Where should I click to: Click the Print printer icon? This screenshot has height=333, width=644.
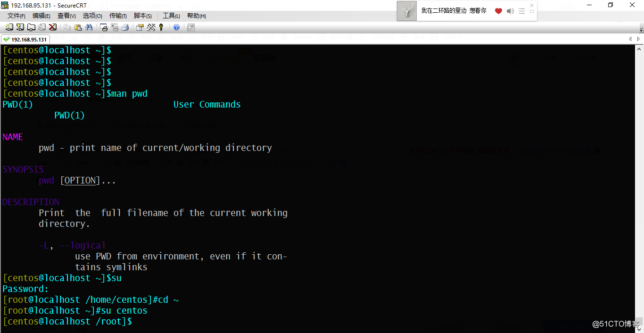click(125, 27)
